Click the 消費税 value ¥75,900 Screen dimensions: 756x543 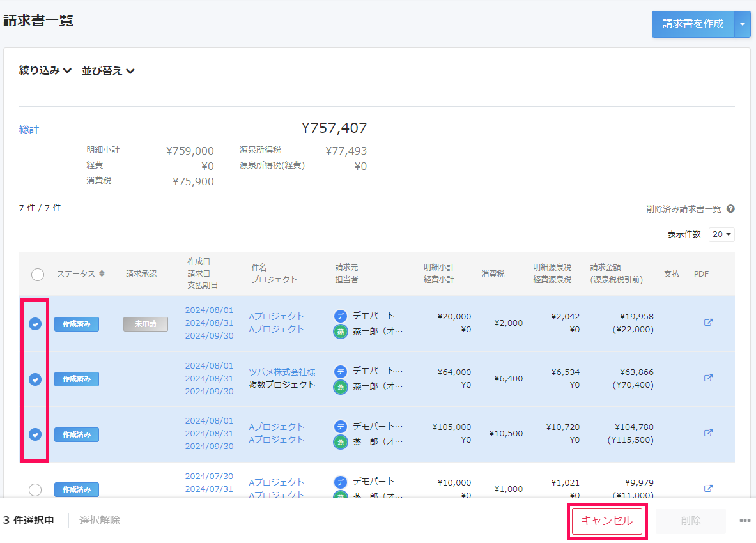pyautogui.click(x=194, y=181)
